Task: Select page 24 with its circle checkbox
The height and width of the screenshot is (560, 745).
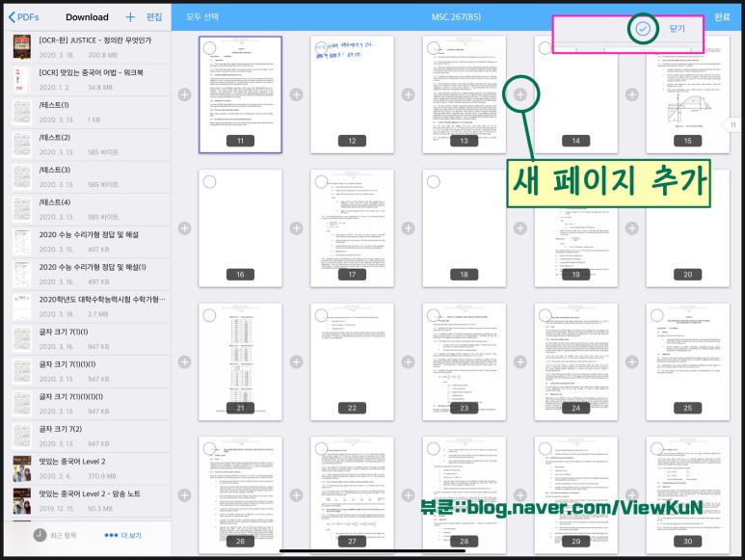Action: pyautogui.click(x=545, y=315)
